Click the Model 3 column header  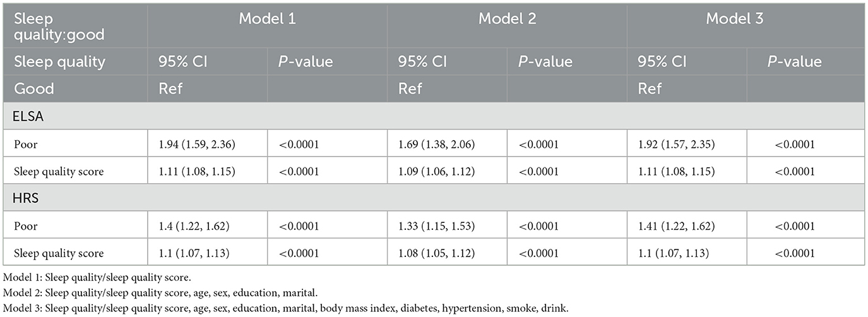(x=734, y=19)
